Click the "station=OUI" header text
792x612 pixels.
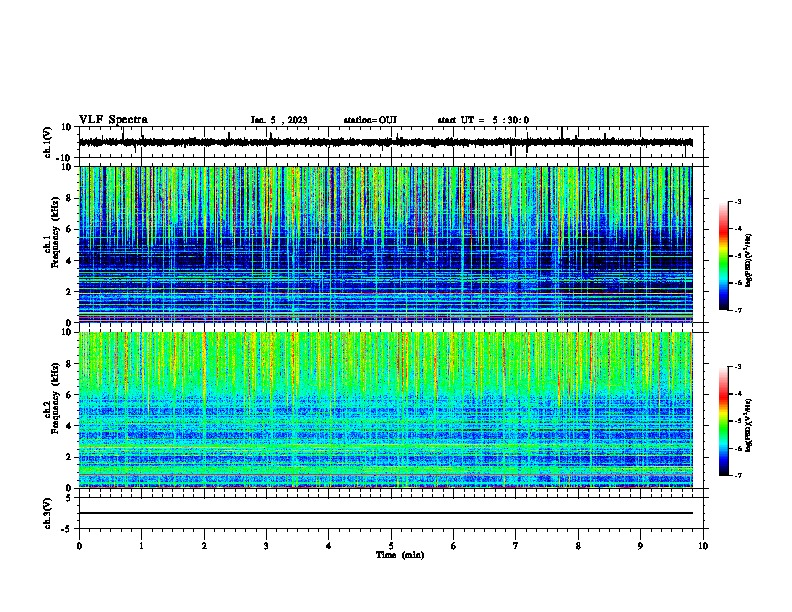370,120
